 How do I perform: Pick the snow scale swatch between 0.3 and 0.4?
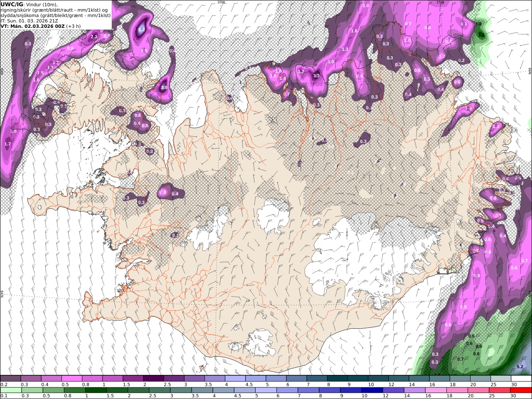pyautogui.click(x=31, y=379)
